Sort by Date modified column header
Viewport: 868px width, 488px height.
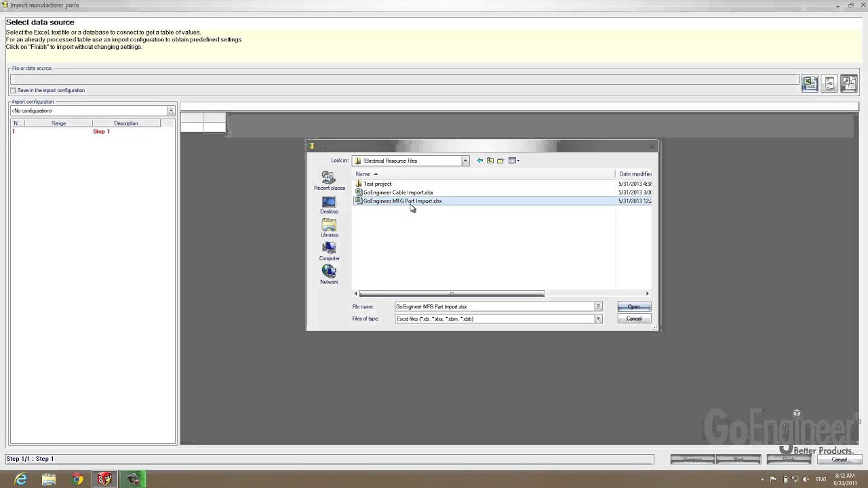(x=635, y=174)
